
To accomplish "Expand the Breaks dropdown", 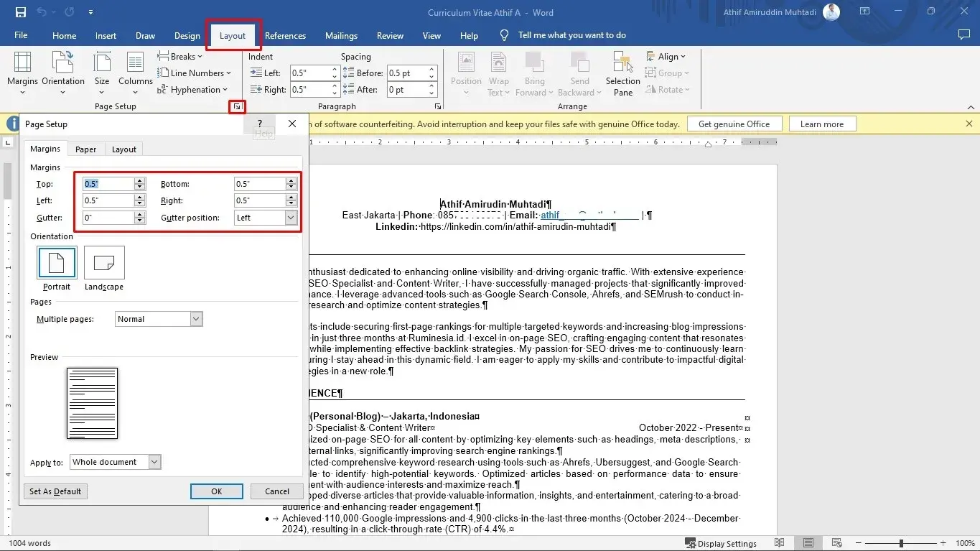I will tap(180, 57).
